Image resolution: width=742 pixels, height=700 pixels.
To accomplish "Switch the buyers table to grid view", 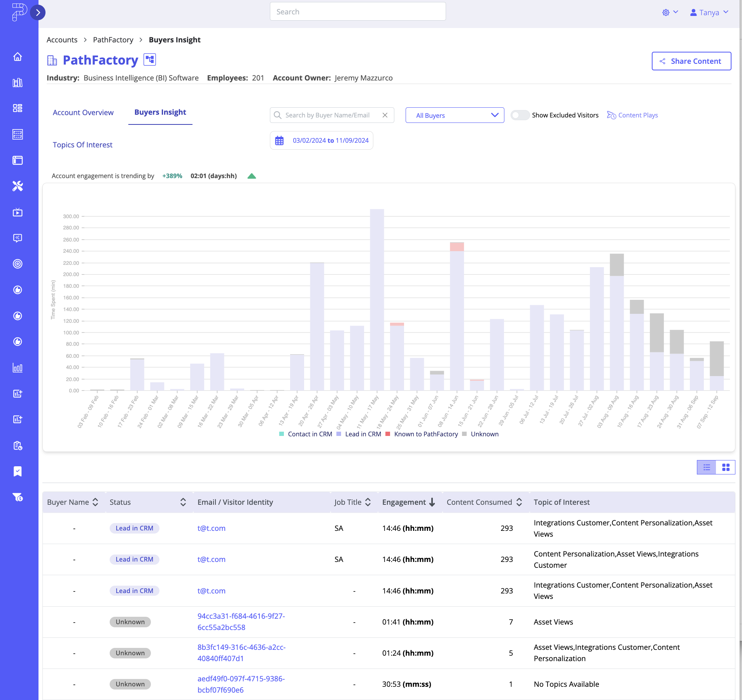I will pos(726,467).
